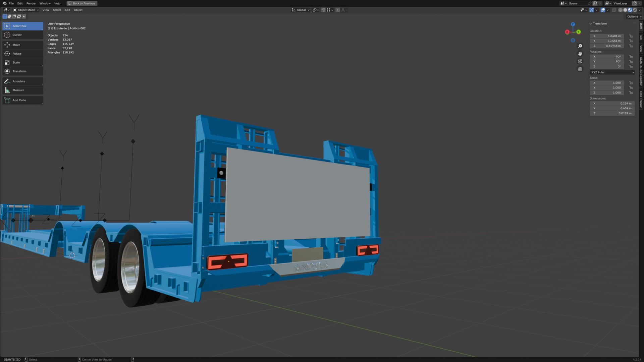Toggle snapping magnet in header
Screen dimensions: 644x362
(x=323, y=10)
